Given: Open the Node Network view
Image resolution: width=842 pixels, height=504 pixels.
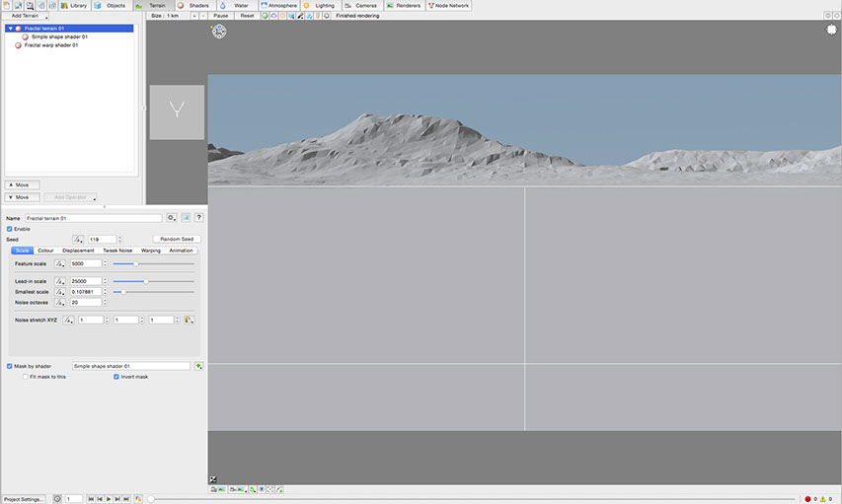Looking at the screenshot, I should click(450, 5).
